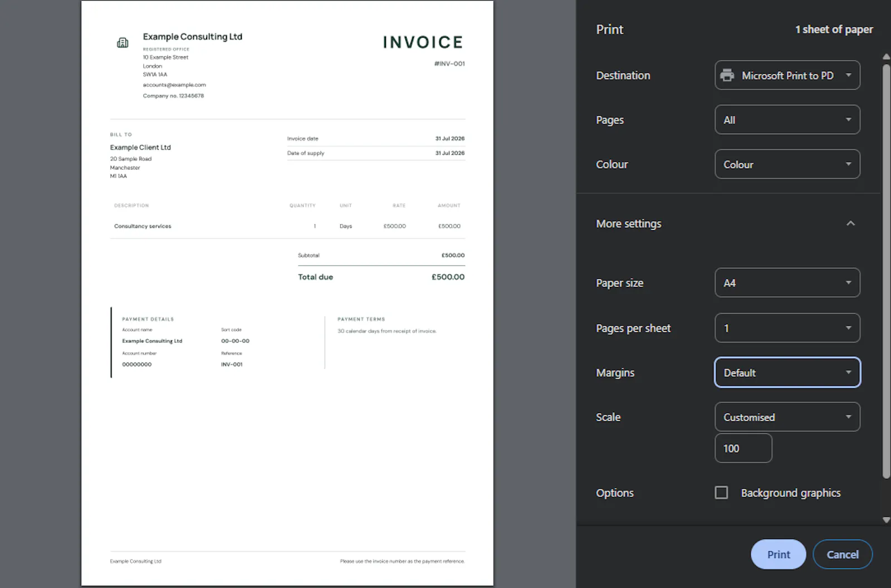Click the Invoice date value 31 Jul 2026

coord(450,139)
